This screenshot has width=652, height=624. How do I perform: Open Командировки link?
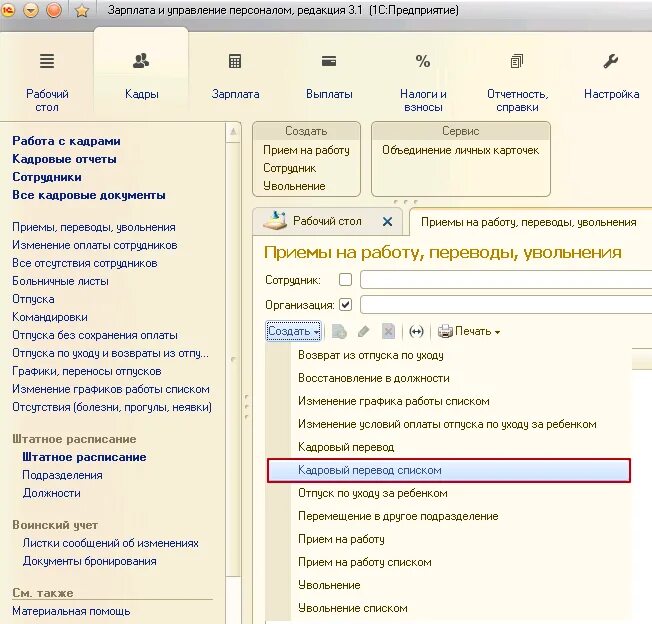pos(49,317)
